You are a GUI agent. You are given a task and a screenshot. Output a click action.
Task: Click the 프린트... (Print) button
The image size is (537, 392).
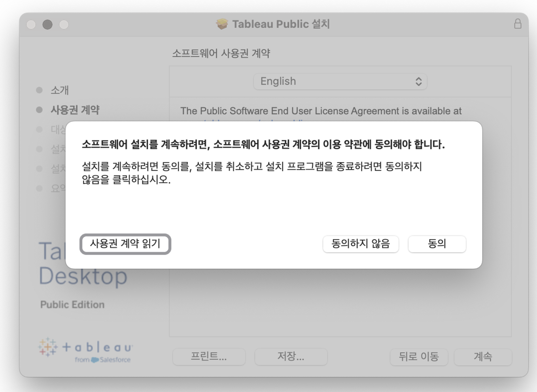pos(209,356)
